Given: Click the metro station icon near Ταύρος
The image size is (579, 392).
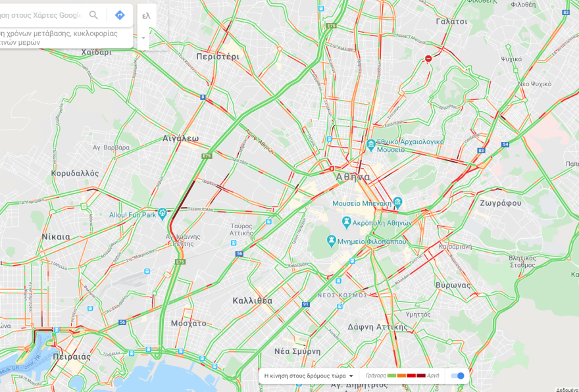Looking at the screenshot, I should pos(234,243).
